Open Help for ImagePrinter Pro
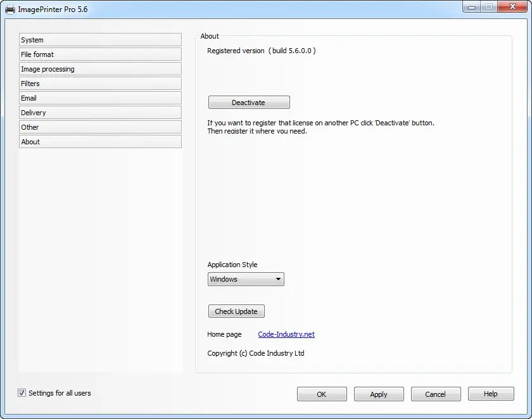 491,394
